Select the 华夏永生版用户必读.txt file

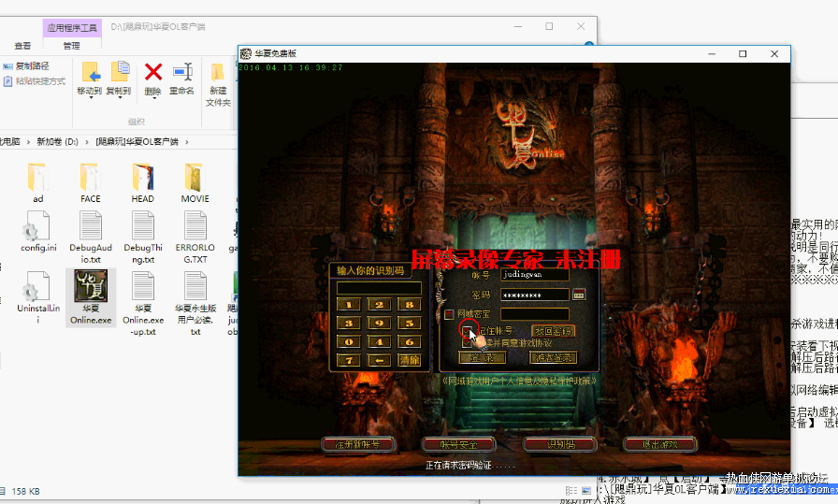click(195, 303)
